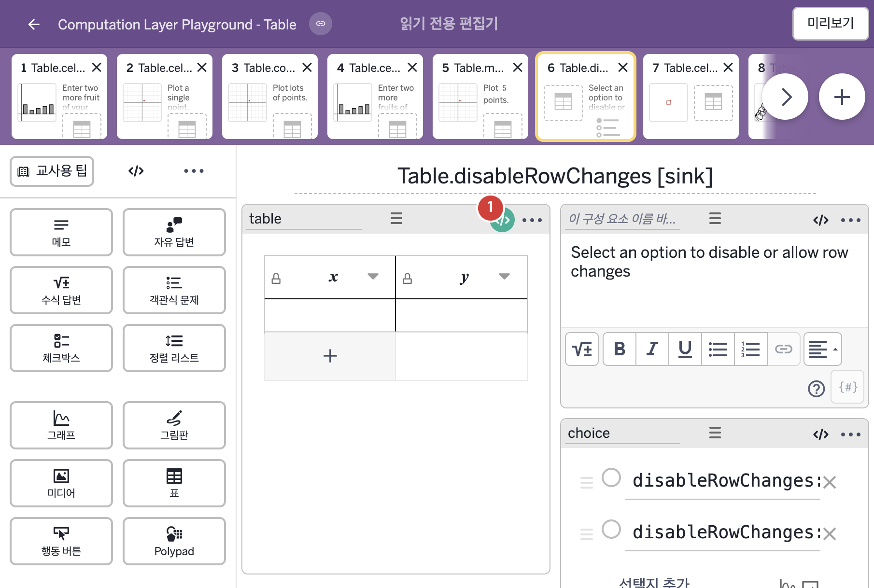Insert a numbered list

pyautogui.click(x=751, y=349)
